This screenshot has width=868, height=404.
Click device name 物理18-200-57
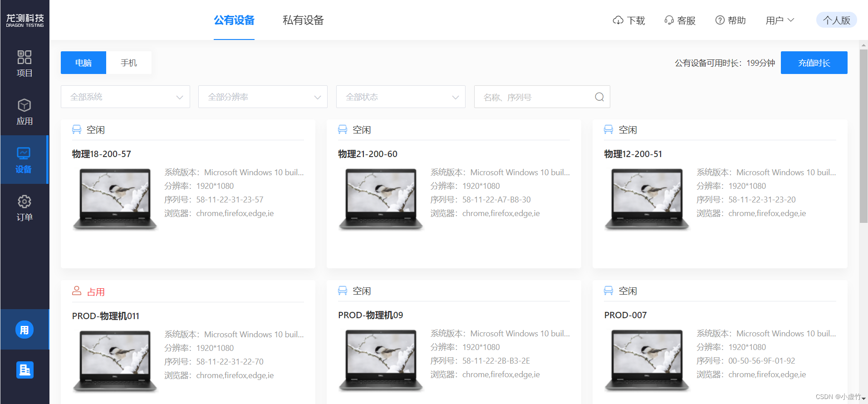click(102, 154)
